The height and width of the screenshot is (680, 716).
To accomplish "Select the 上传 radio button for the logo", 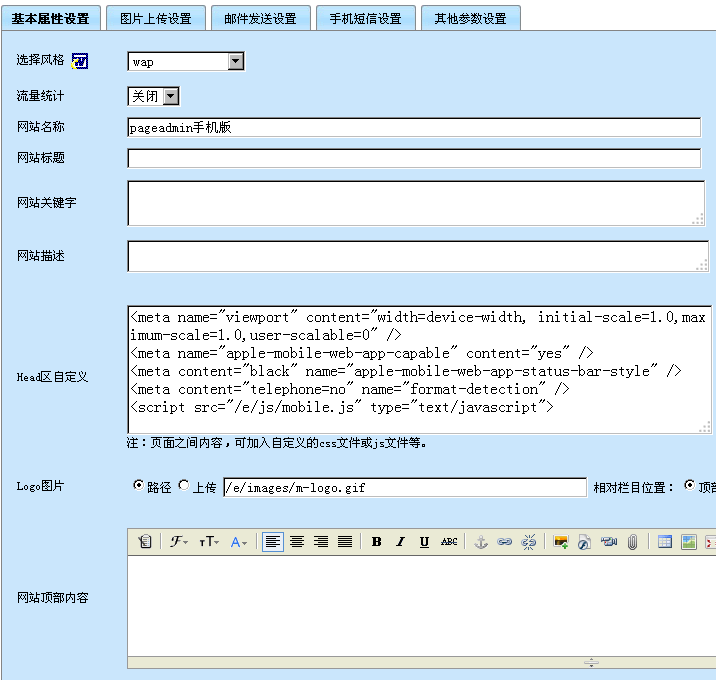I will coord(183,486).
